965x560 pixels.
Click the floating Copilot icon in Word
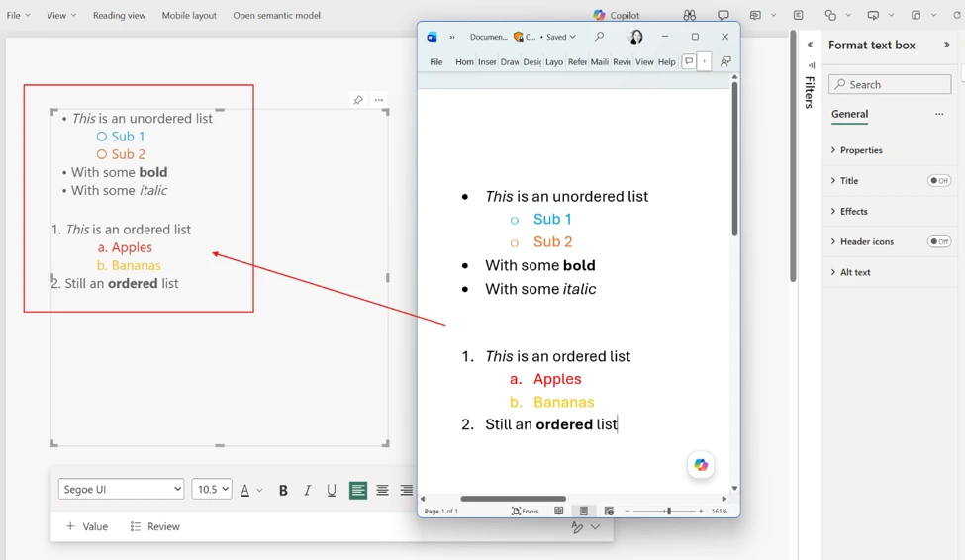pyautogui.click(x=701, y=465)
